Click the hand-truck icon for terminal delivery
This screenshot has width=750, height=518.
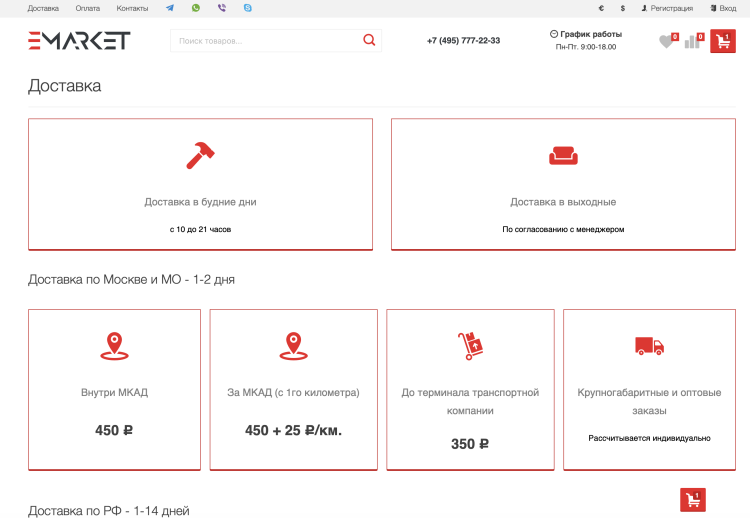click(470, 346)
